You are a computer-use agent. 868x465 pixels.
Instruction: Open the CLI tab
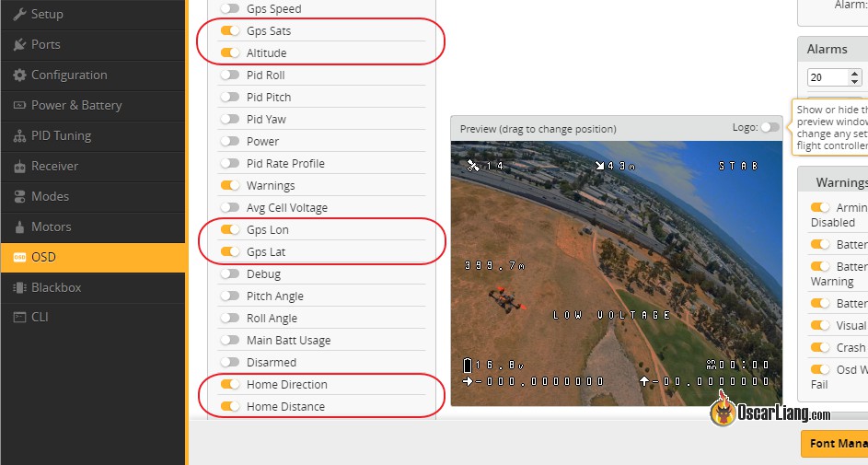(x=40, y=317)
